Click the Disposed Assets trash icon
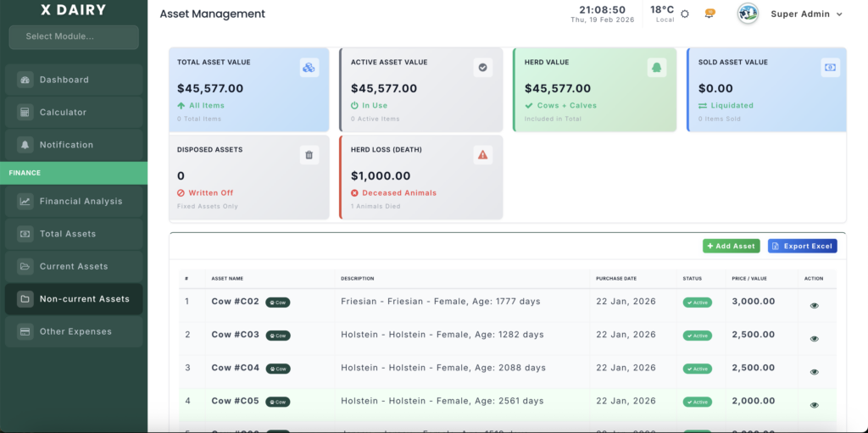 pos(309,154)
